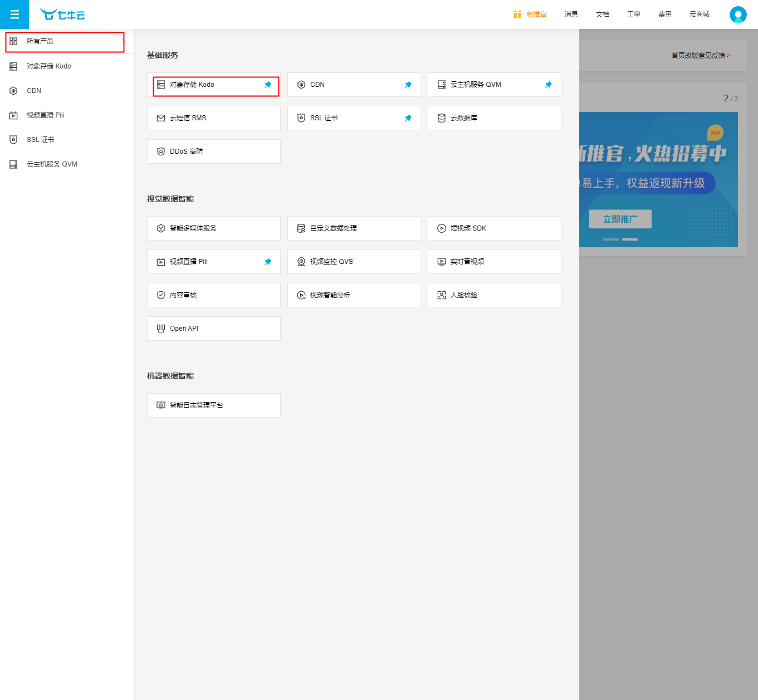Click the SSL 证书 shield icon in sidebar
Screen dimensions: 758x700
coord(13,140)
